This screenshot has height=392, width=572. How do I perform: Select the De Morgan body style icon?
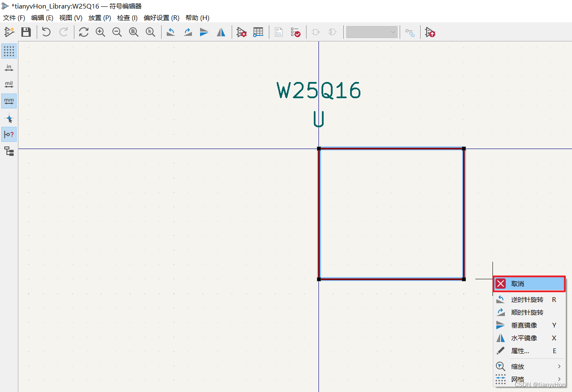[333, 32]
